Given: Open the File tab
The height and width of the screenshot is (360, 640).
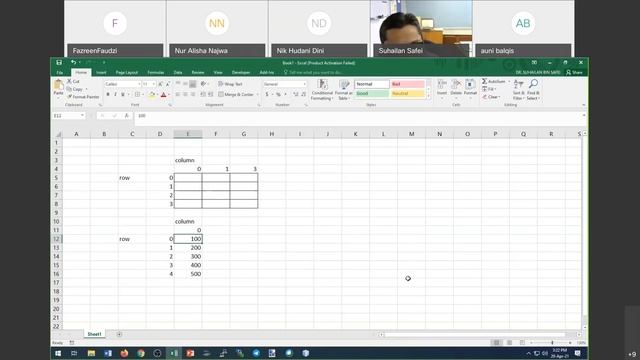Looking at the screenshot, I should [x=60, y=73].
